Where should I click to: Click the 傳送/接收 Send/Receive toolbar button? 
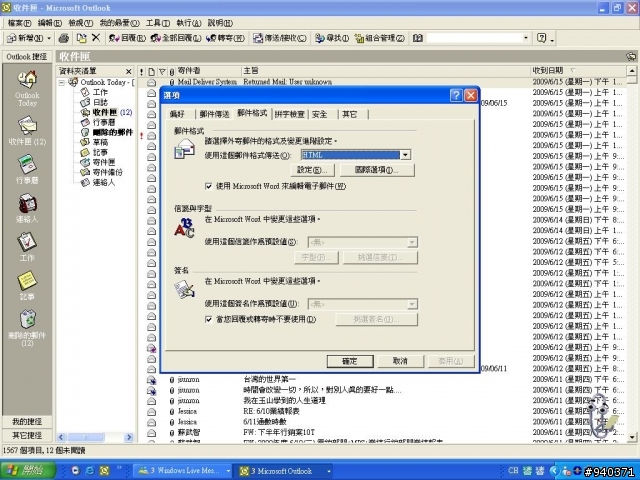280,38
